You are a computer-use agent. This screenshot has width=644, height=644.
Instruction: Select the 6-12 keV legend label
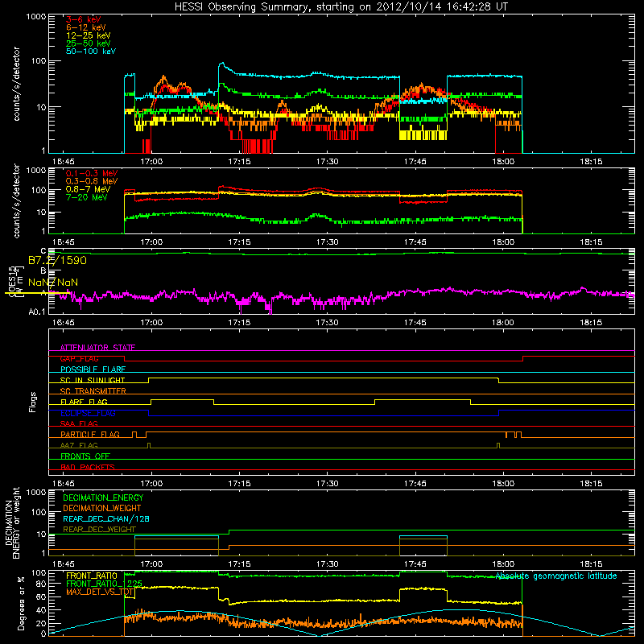tap(86, 27)
